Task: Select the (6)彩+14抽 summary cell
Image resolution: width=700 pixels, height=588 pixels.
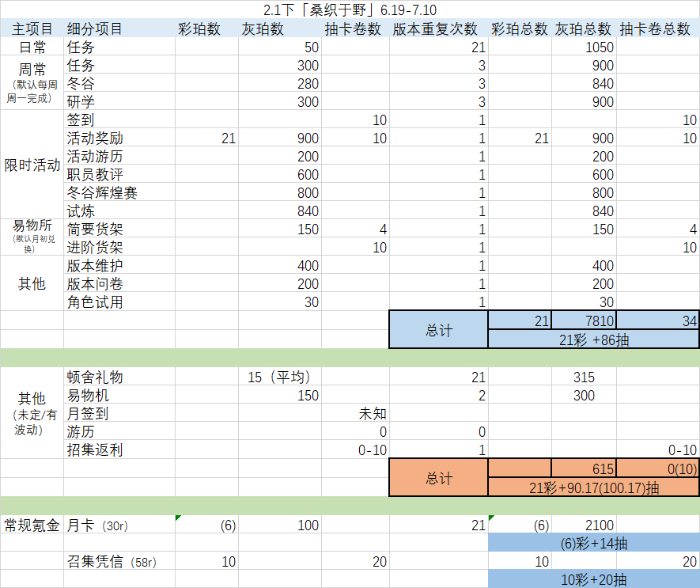Action: point(594,542)
